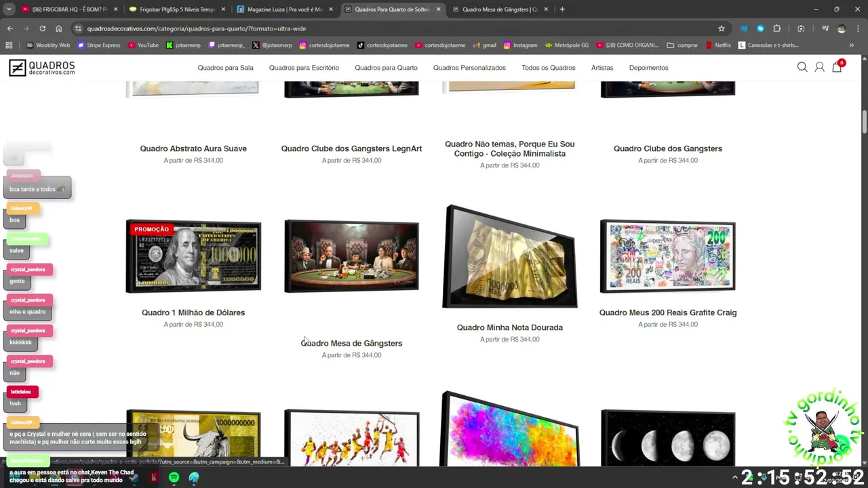Open the Woostify Web bookmark

(x=48, y=45)
